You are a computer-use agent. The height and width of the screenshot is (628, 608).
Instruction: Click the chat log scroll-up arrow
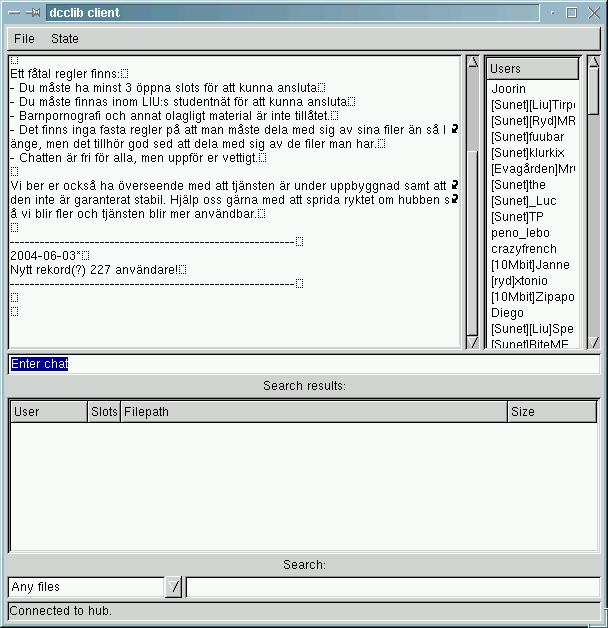(x=473, y=62)
